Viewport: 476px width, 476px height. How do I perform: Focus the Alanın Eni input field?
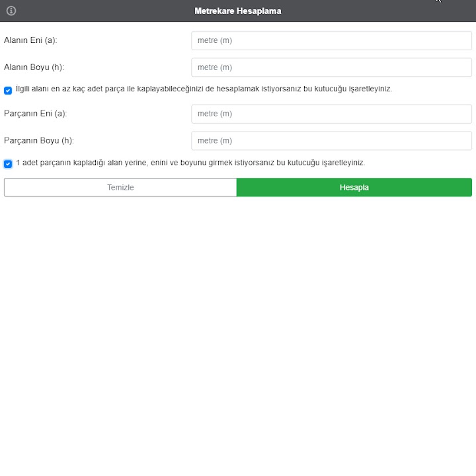(331, 40)
